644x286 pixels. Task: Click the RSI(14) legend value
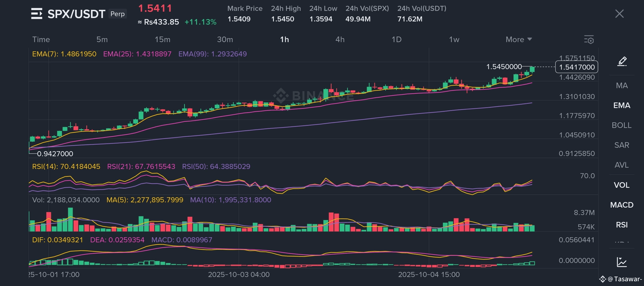66,167
